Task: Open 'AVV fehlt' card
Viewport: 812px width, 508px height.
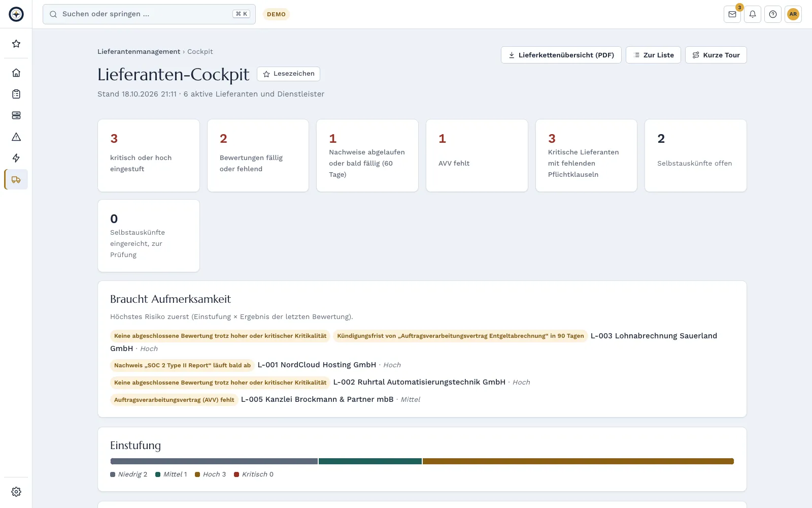Action: pyautogui.click(x=477, y=155)
